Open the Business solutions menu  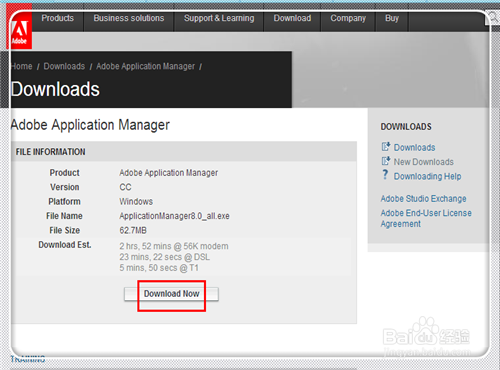(x=129, y=18)
